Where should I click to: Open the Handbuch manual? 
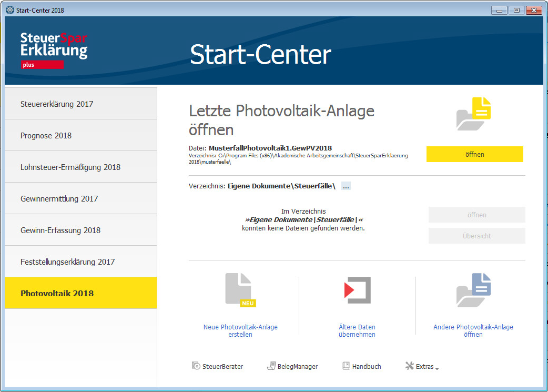362,366
